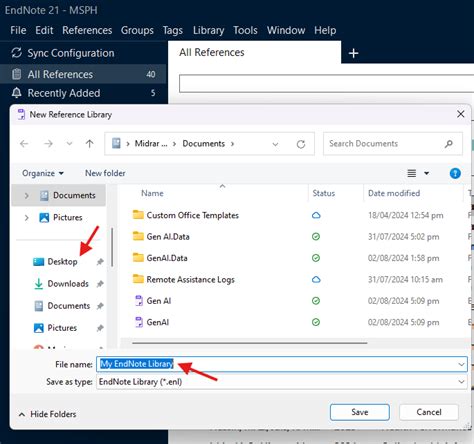
Task: Click the navigation pane vertical scrollbar
Action: pyautogui.click(x=112, y=247)
